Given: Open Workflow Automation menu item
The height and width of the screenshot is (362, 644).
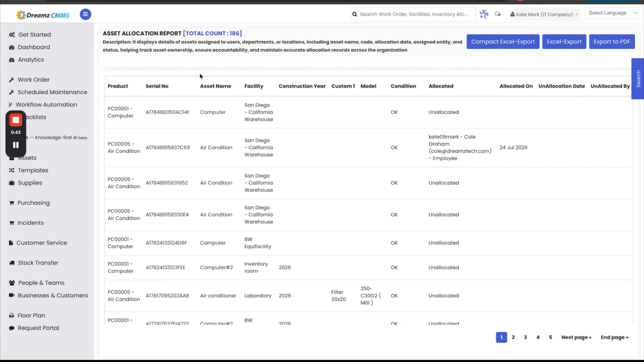Looking at the screenshot, I should (46, 105).
